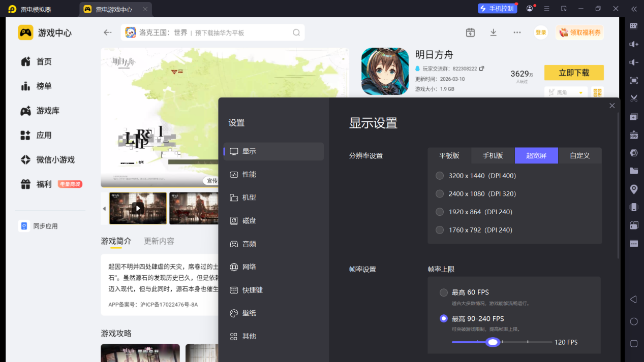Image resolution: width=644 pixels, height=362 pixels.
Task: Tap the Android back triangle button
Action: [633, 300]
